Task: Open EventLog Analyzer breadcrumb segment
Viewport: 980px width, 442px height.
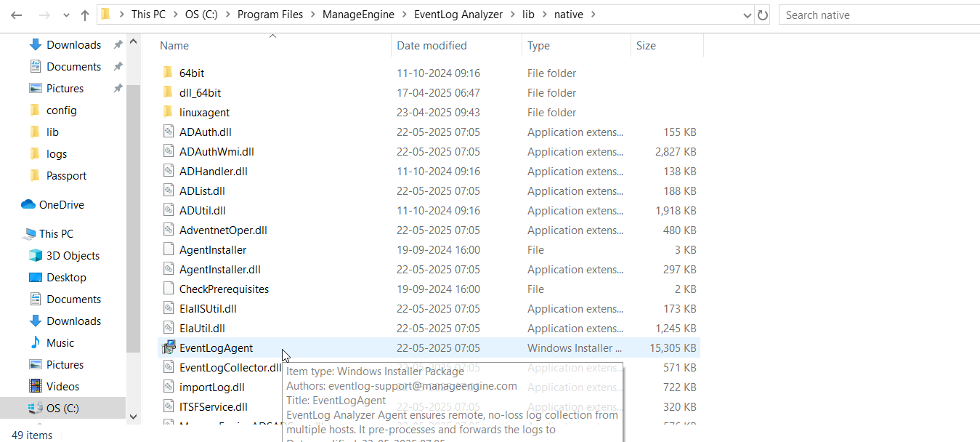Action: pos(458,15)
